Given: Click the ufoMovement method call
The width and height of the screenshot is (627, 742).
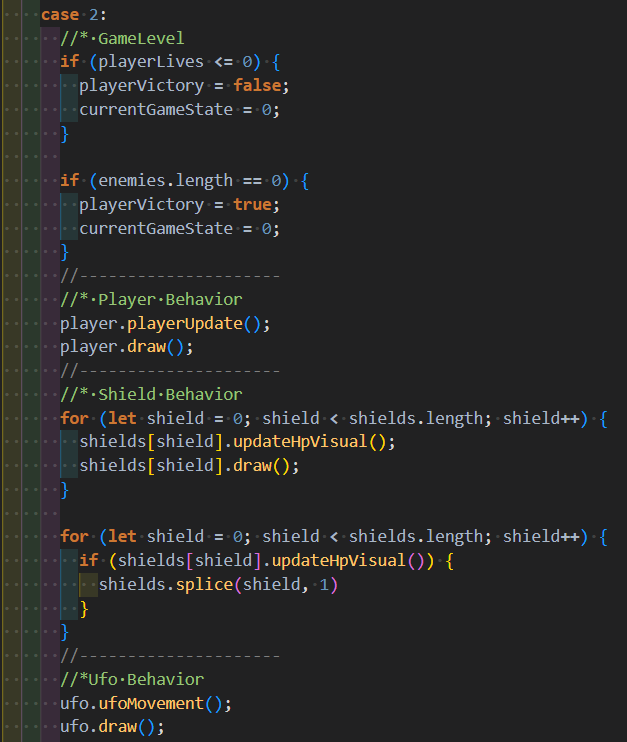Looking at the screenshot, I should (x=155, y=703).
